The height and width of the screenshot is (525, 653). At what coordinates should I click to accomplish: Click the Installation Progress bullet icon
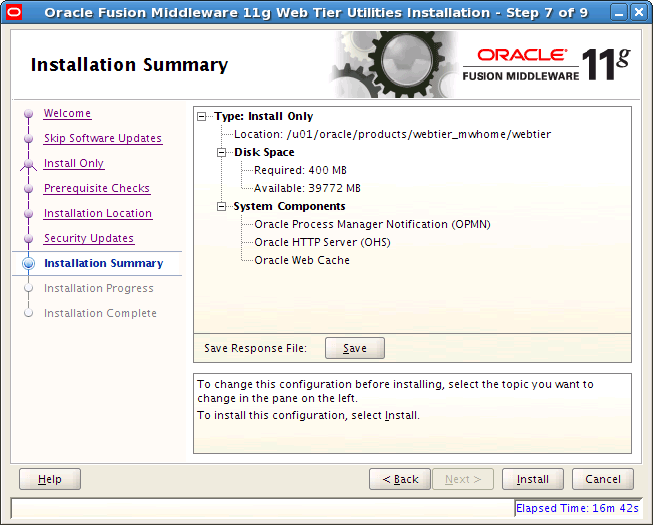28,288
